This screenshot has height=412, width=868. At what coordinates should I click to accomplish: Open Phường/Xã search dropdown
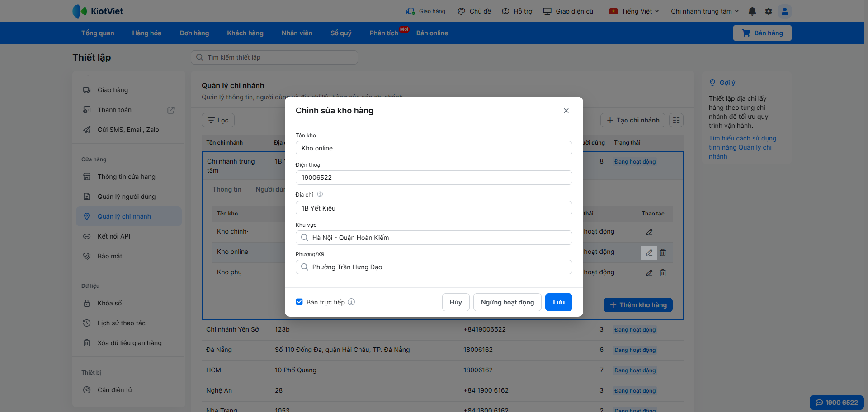(x=434, y=267)
